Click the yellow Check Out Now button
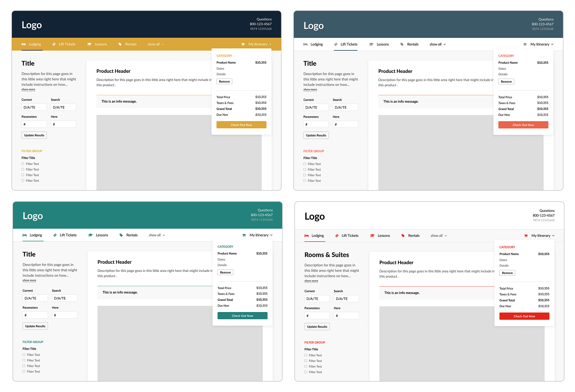575x392 pixels. 241,125
